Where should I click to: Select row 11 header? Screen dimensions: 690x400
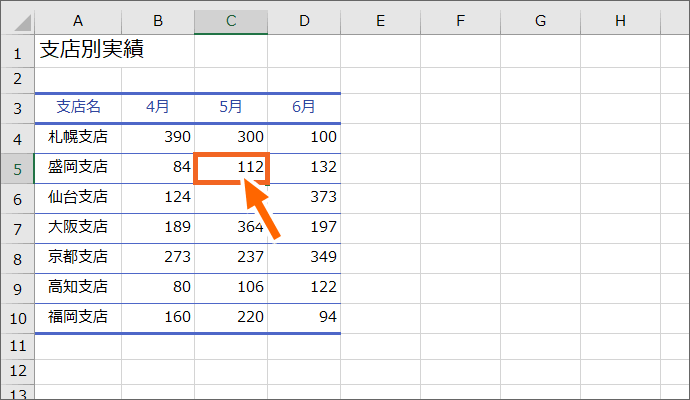(x=18, y=346)
